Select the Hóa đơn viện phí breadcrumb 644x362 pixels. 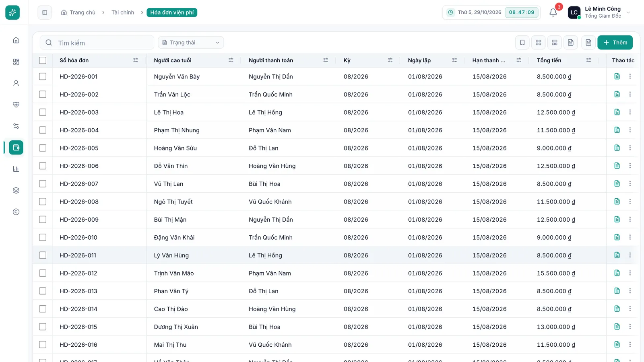click(172, 12)
